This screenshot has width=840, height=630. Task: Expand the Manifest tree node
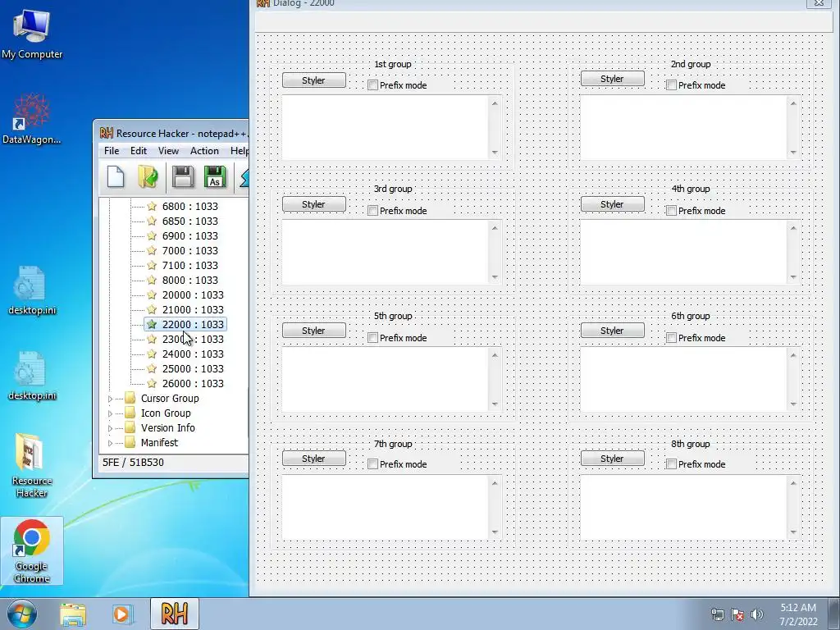[x=111, y=443]
